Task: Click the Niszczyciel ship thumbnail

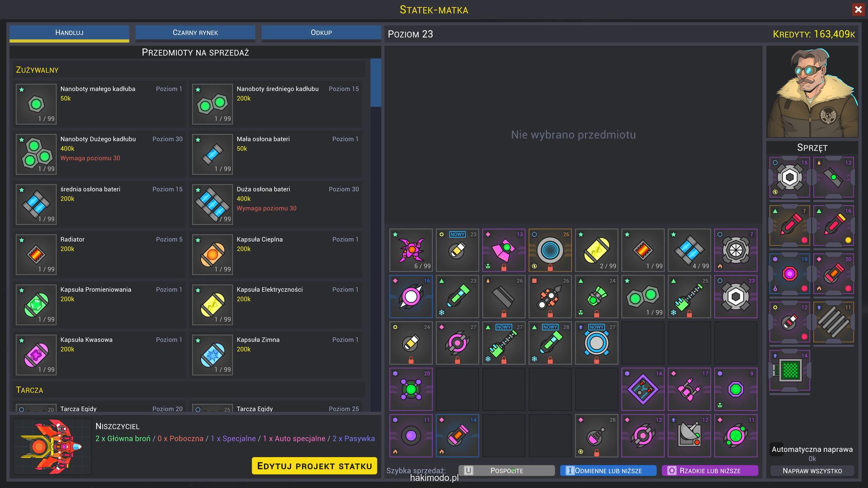Action: (x=52, y=446)
